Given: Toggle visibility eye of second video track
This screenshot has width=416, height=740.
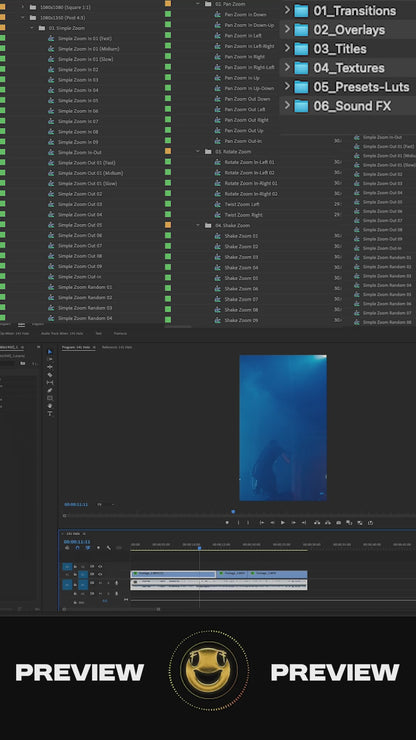Looking at the screenshot, I should coord(100,574).
